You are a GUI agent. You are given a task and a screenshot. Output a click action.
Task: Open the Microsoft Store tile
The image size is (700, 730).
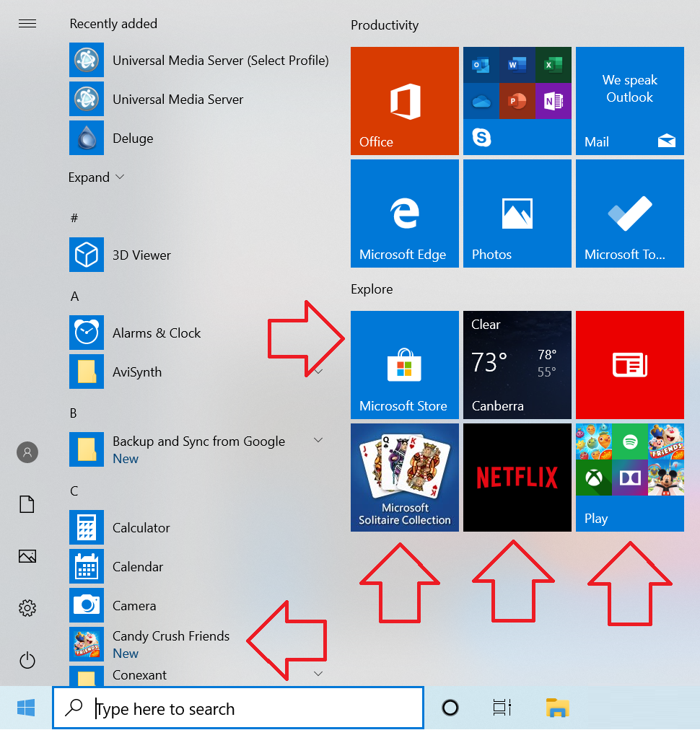coord(404,365)
